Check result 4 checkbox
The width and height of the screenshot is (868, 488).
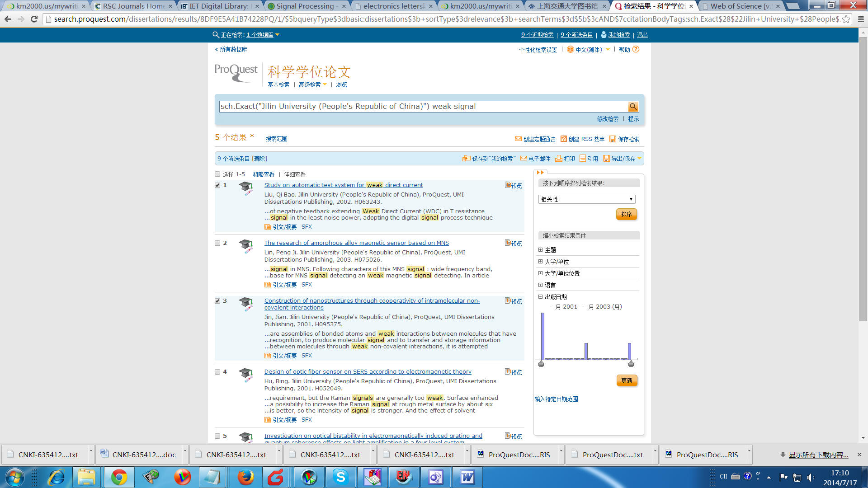coord(217,372)
